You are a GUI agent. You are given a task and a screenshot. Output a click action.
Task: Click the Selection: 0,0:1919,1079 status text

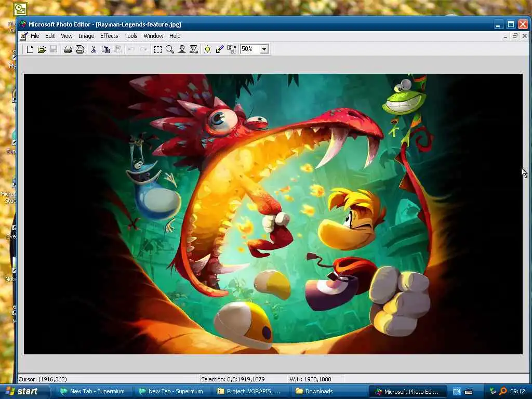click(x=233, y=379)
